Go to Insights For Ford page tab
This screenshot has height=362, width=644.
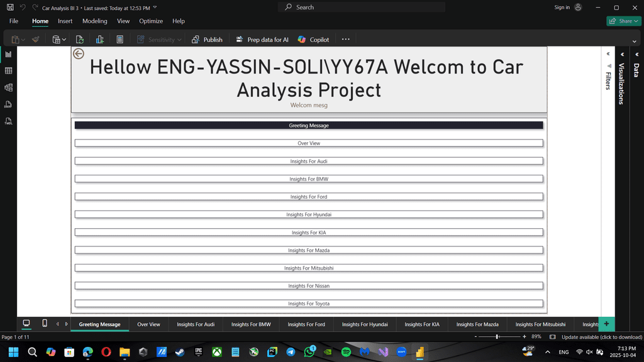tap(306, 324)
